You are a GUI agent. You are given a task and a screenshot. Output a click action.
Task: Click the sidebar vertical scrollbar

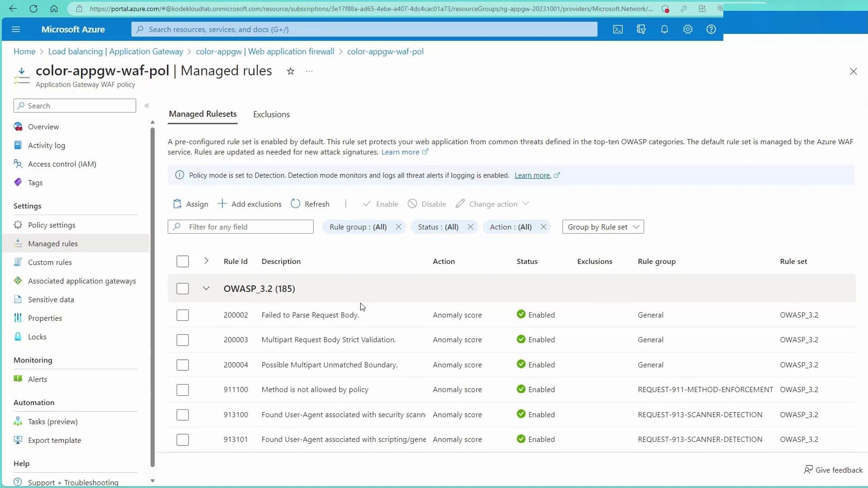[x=152, y=294]
